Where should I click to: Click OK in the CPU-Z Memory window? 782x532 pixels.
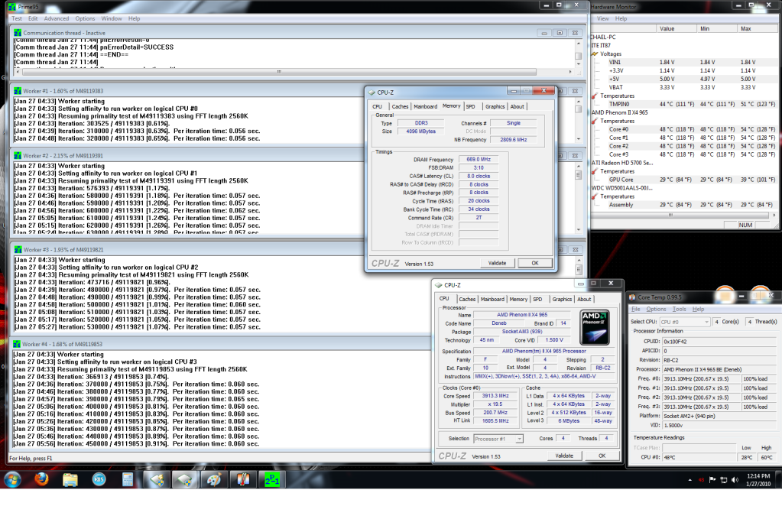click(534, 262)
